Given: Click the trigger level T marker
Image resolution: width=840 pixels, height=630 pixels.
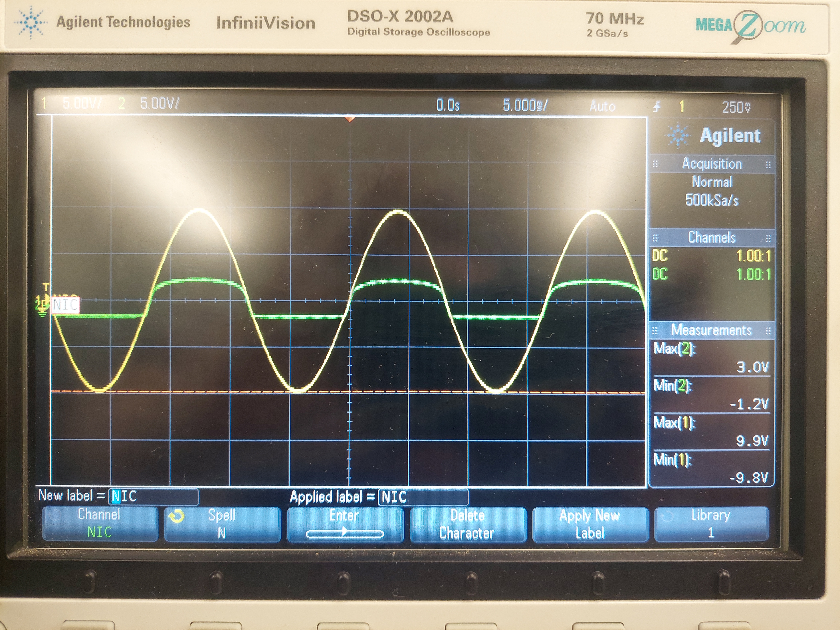Looking at the screenshot, I should click(x=46, y=287).
